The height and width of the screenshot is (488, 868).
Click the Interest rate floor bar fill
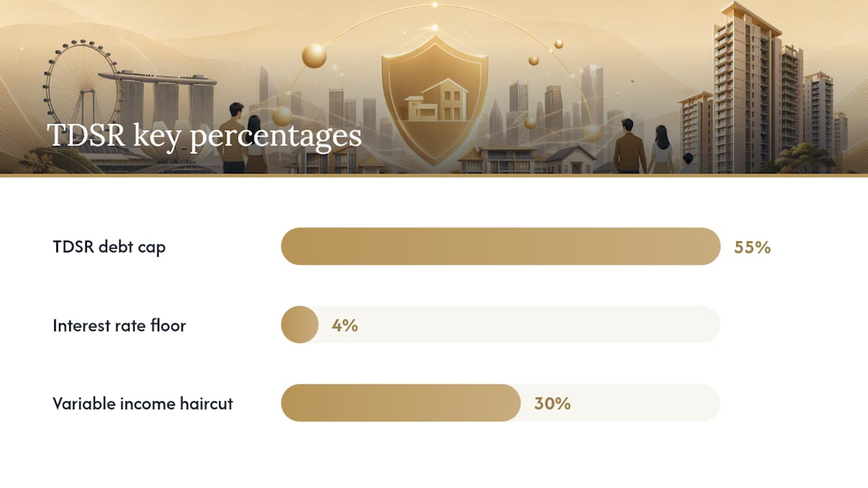pos(300,325)
